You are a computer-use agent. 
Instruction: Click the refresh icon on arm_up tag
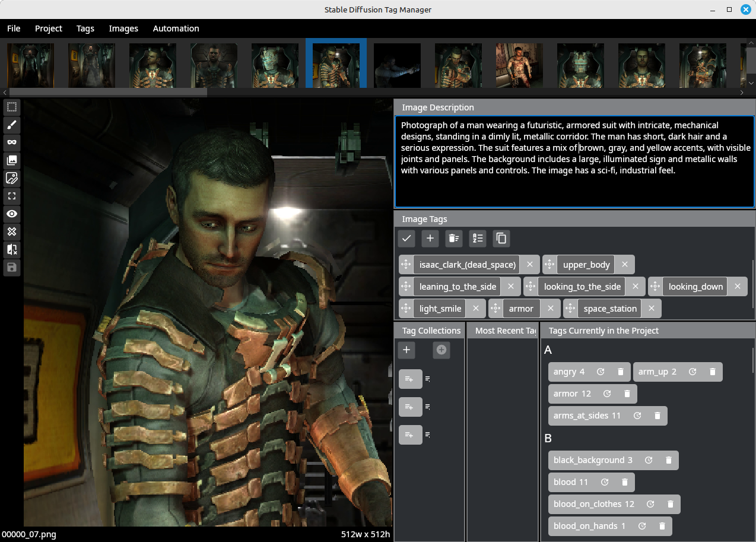693,372
